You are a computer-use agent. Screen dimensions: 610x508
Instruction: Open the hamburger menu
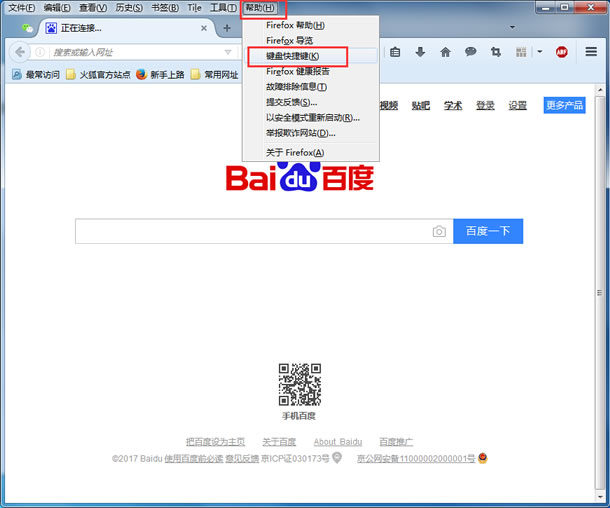point(591,51)
